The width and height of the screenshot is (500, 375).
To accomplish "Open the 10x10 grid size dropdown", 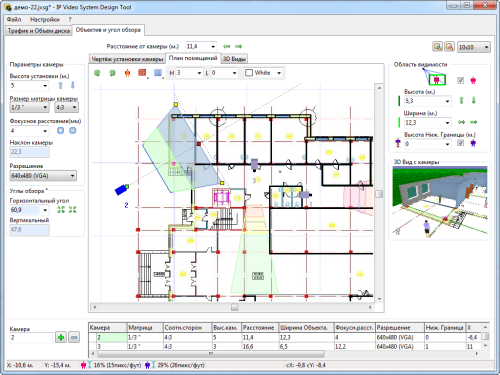I will (473, 47).
